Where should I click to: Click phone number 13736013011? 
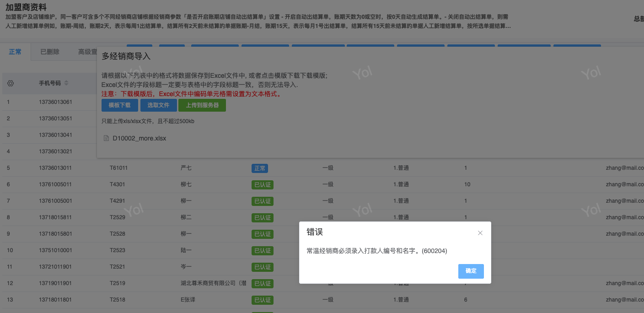tap(55, 168)
